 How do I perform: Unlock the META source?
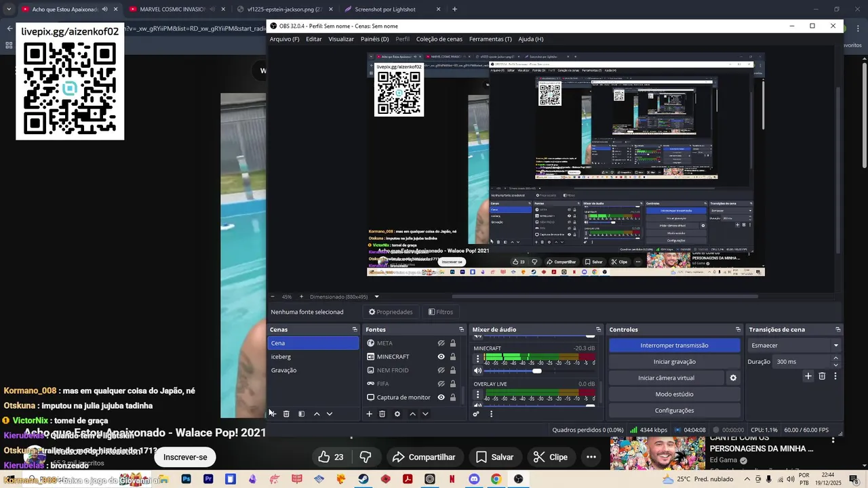tap(453, 343)
